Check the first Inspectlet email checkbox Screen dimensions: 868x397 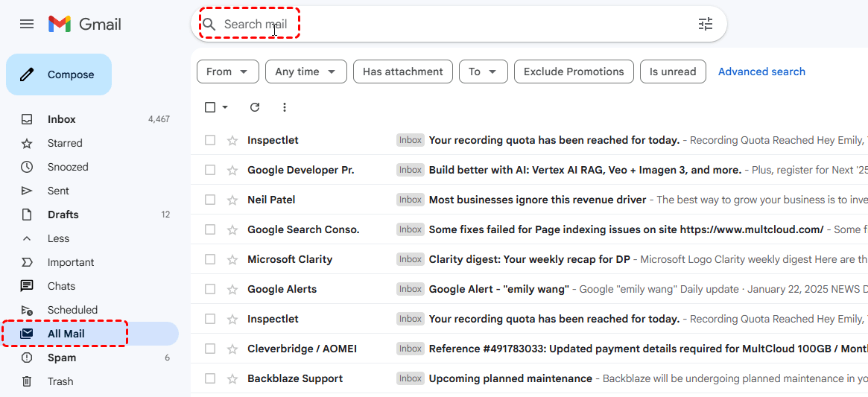point(210,140)
